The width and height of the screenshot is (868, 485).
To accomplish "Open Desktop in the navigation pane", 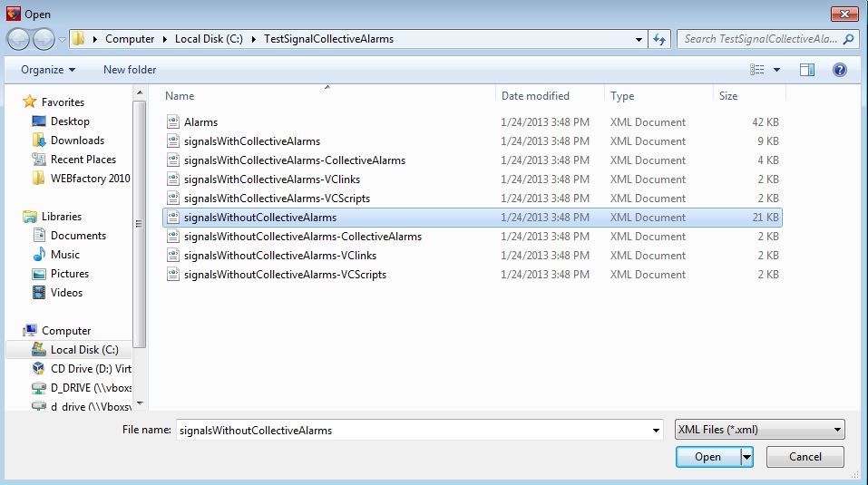I will pos(61,121).
